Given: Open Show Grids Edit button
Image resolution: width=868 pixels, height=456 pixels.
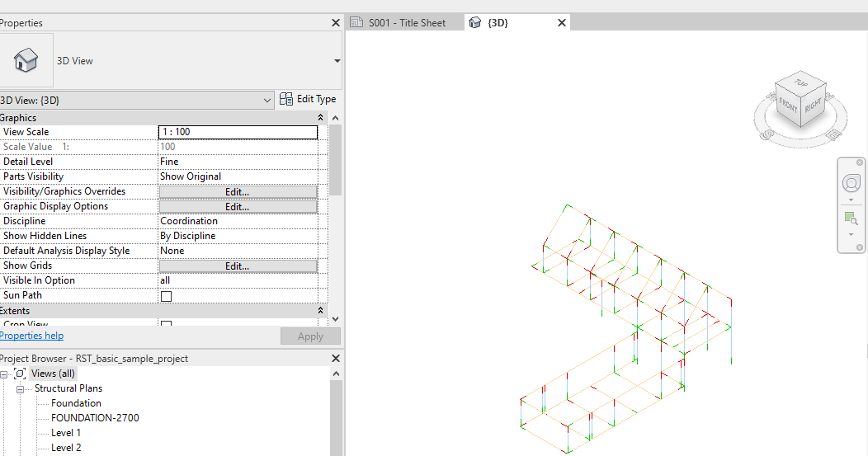Looking at the screenshot, I should click(x=238, y=266).
